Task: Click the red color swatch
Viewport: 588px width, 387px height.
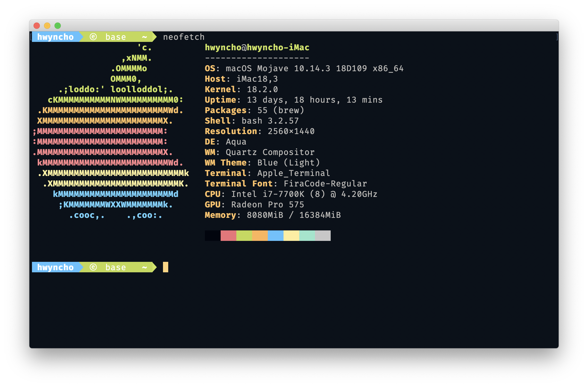Action: pos(228,236)
